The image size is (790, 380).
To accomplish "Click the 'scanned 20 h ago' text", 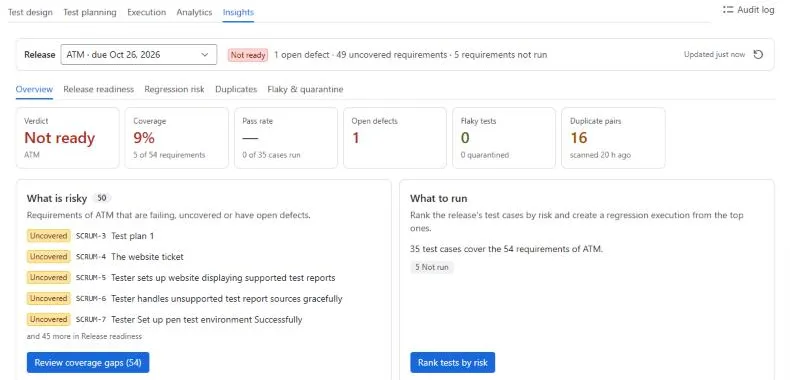I will tap(600, 155).
